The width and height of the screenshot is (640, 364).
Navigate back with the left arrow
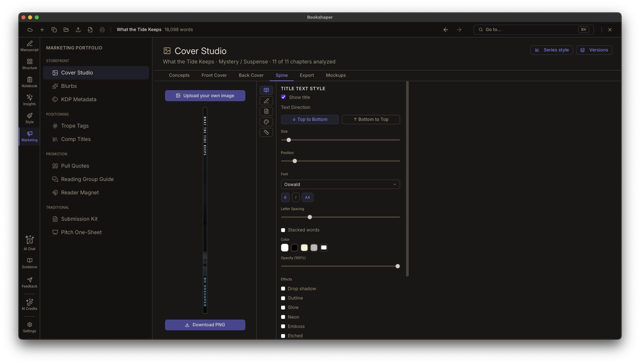tap(446, 30)
